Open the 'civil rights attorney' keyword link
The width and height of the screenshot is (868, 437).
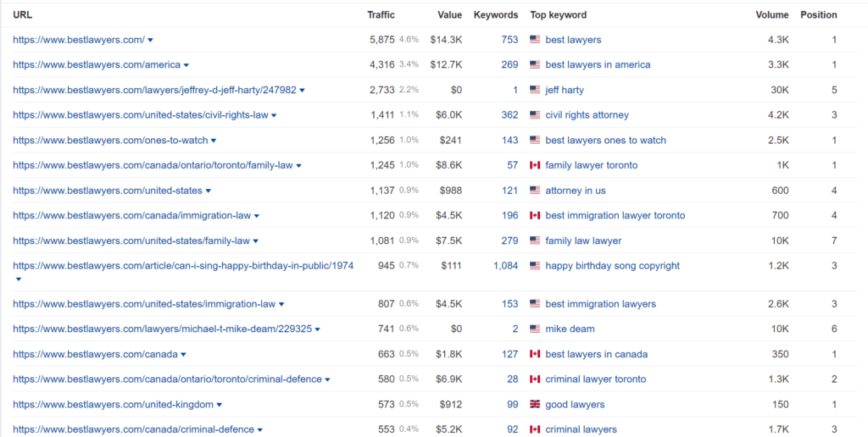pos(587,115)
